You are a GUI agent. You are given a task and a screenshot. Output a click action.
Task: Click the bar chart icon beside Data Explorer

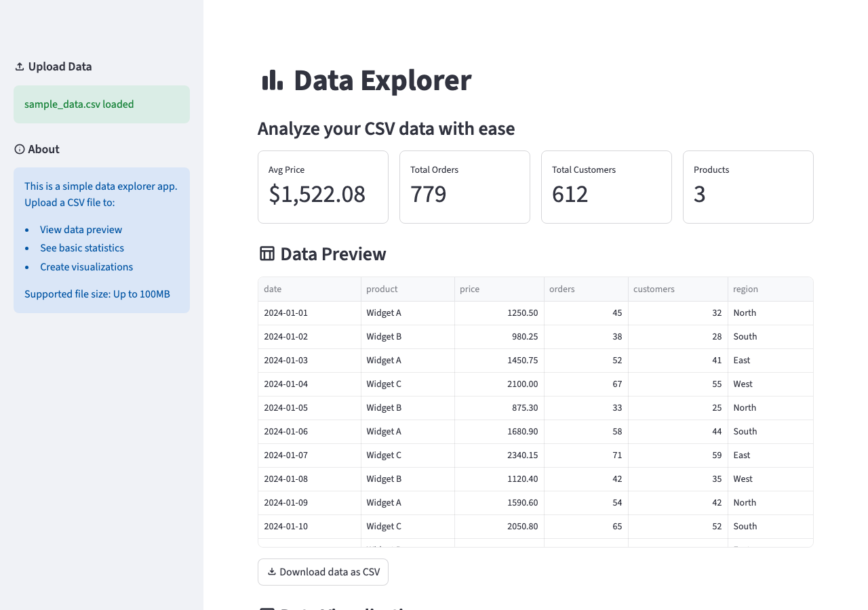[272, 80]
